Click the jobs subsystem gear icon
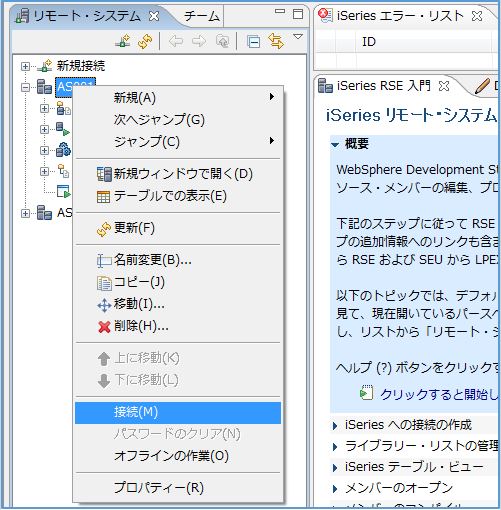 point(63,150)
